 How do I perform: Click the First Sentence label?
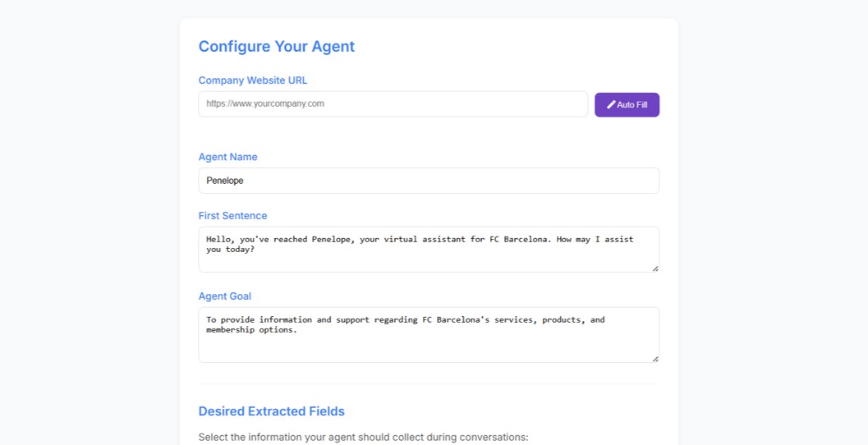[233, 215]
